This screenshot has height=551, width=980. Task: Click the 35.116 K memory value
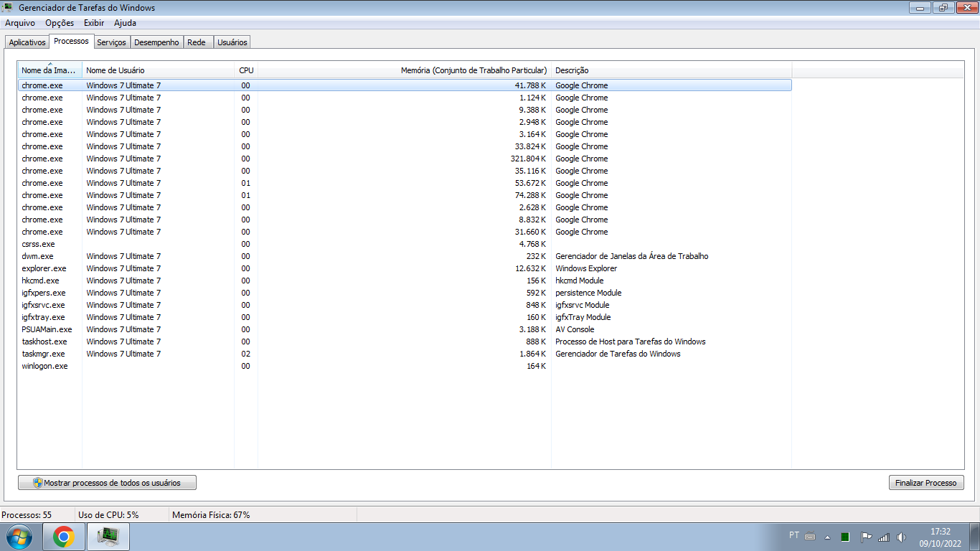(530, 171)
